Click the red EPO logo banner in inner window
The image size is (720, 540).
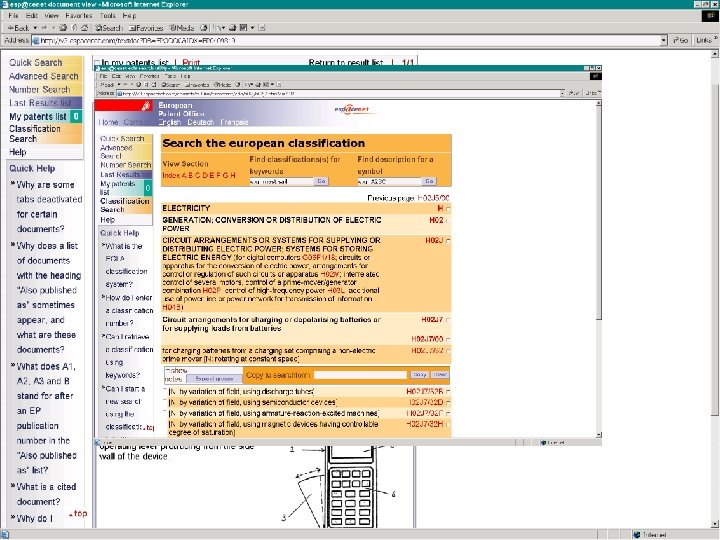[x=124, y=106]
